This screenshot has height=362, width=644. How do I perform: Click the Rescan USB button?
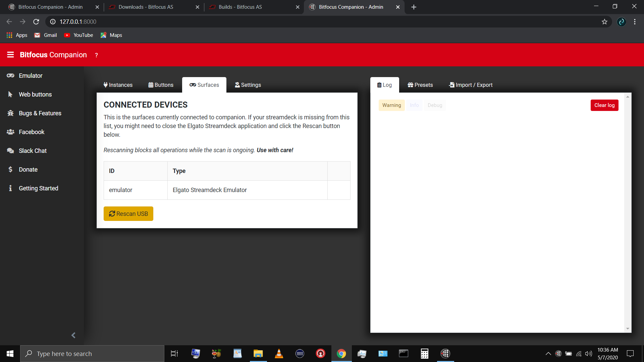tap(128, 214)
